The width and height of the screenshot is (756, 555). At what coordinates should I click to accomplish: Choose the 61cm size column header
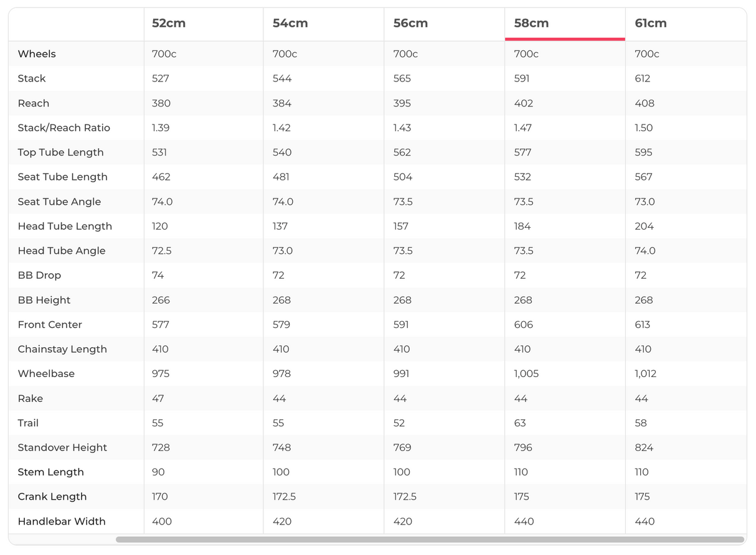click(651, 24)
